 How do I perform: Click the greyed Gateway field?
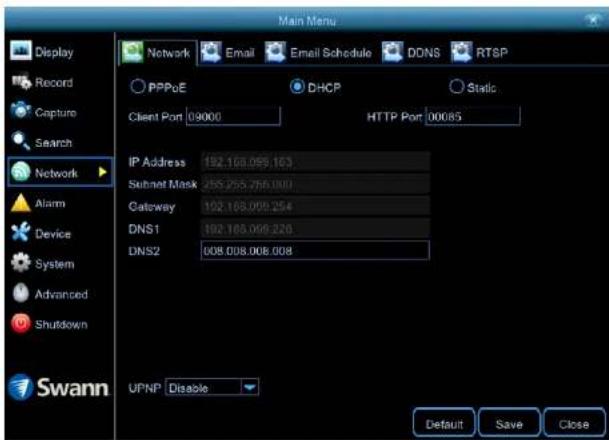click(315, 206)
